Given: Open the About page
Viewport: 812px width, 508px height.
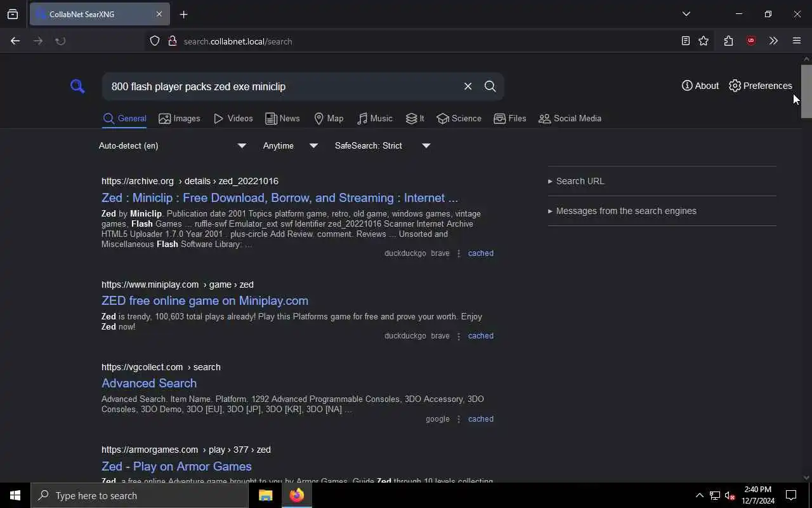Looking at the screenshot, I should tap(700, 86).
